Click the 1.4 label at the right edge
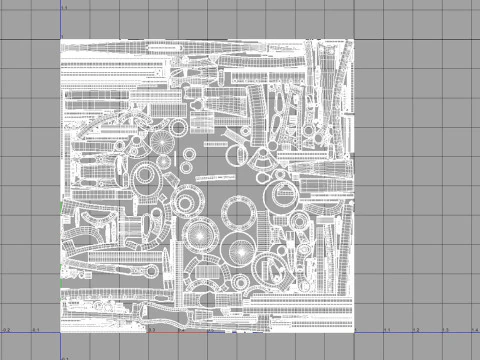The image size is (480, 360). point(475,330)
